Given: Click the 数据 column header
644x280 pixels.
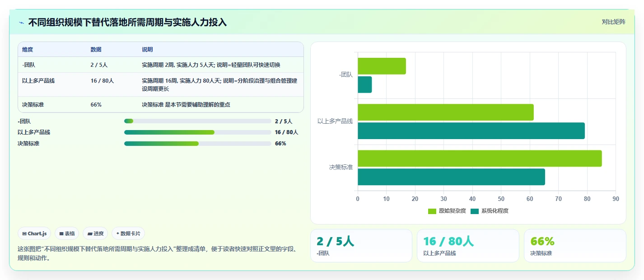Looking at the screenshot, I should coord(96,50).
